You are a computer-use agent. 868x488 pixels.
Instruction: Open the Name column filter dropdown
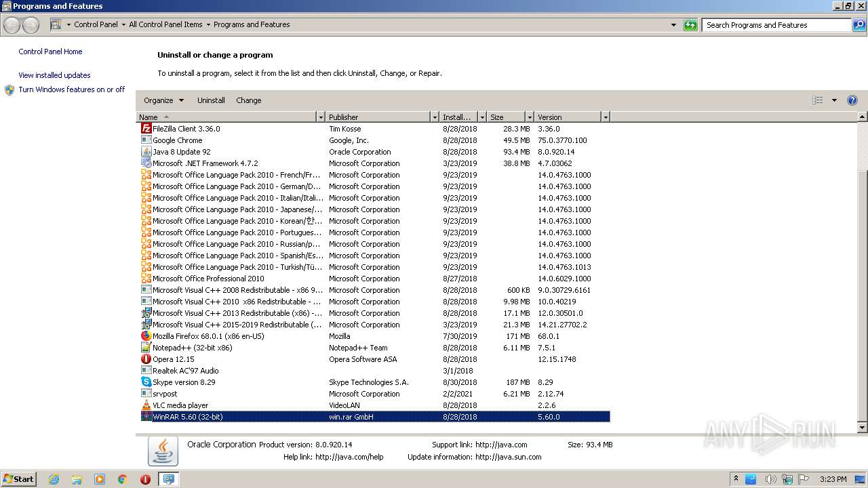(321, 117)
